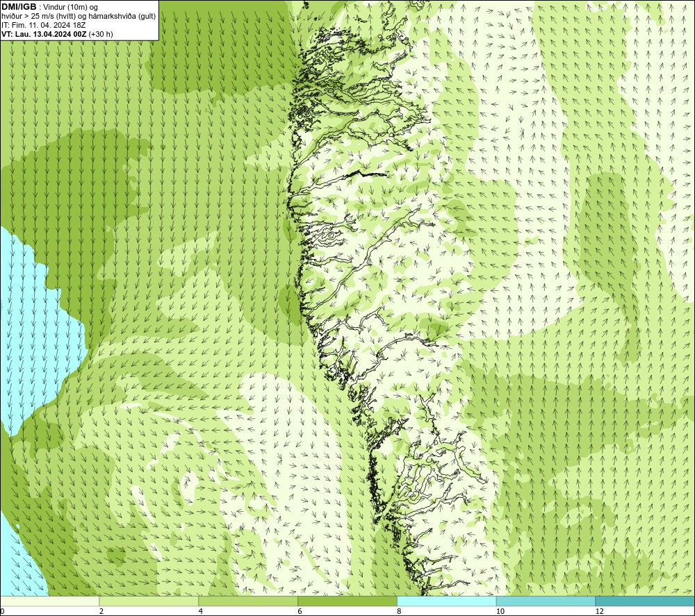Click the '12' label on the wind scale
Viewport: 695px width, 616px height.
599,611
